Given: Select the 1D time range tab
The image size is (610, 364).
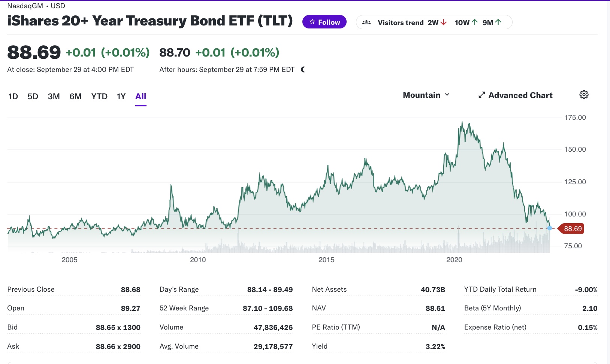Looking at the screenshot, I should coord(13,97).
